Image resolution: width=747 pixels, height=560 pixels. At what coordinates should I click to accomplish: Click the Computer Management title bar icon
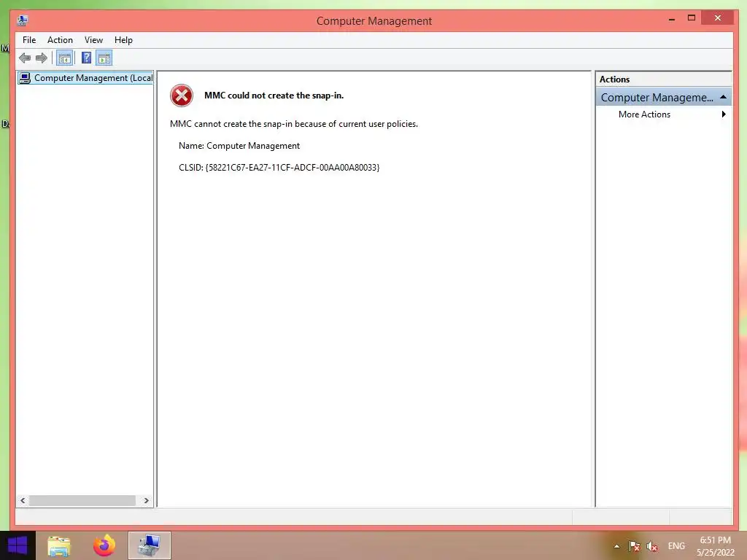(x=23, y=20)
